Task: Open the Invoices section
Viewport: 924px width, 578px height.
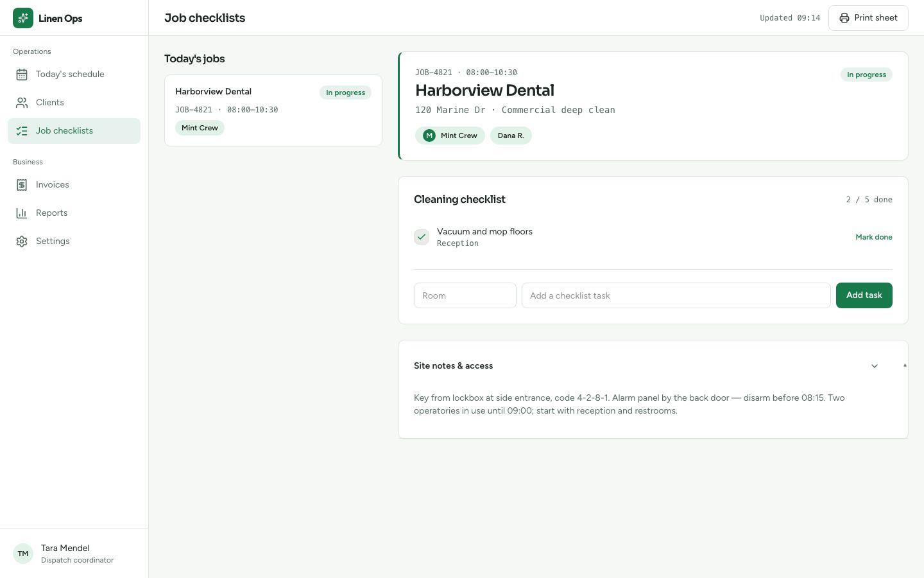Action: click(x=74, y=185)
